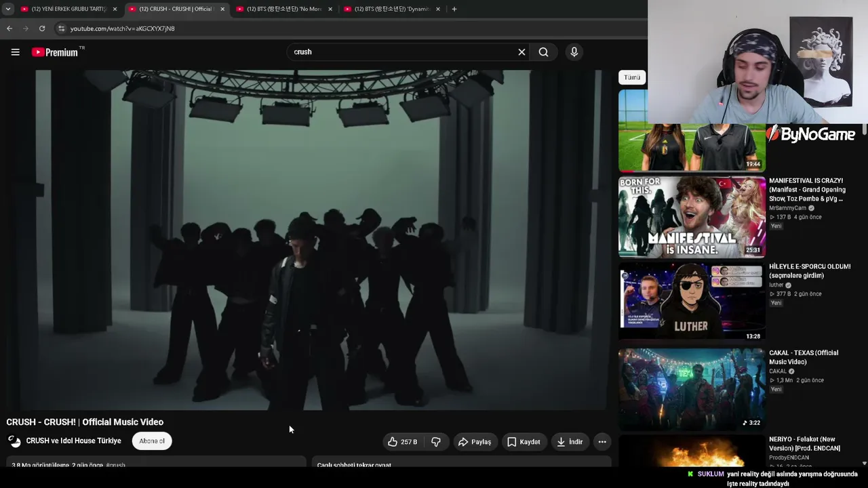Open the NERIYO Felaket fire thumbnail

(692, 451)
